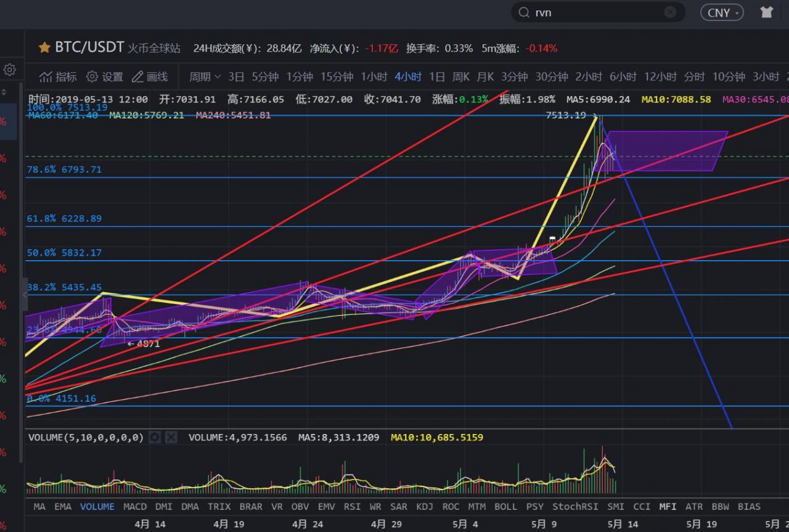Screen dimensions: 789x532
Task: Click the 61.8% 6228.89 Fibonacci label
Action: coord(64,218)
